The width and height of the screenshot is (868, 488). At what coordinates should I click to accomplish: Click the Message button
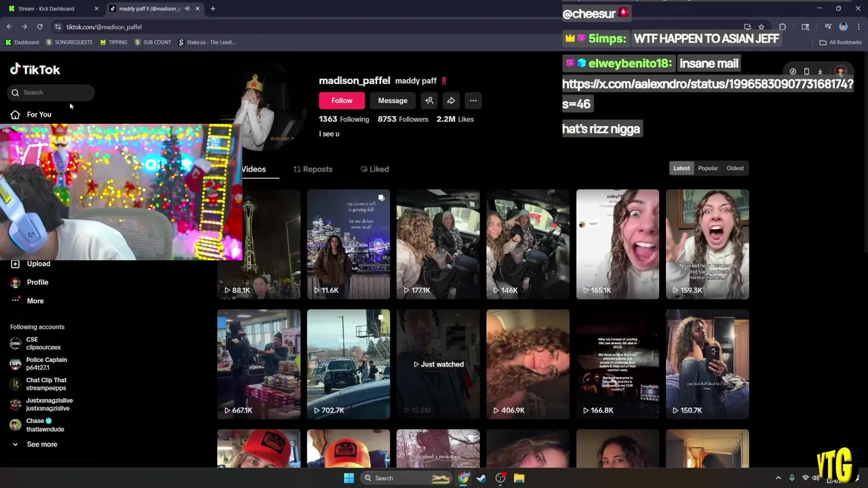point(393,100)
